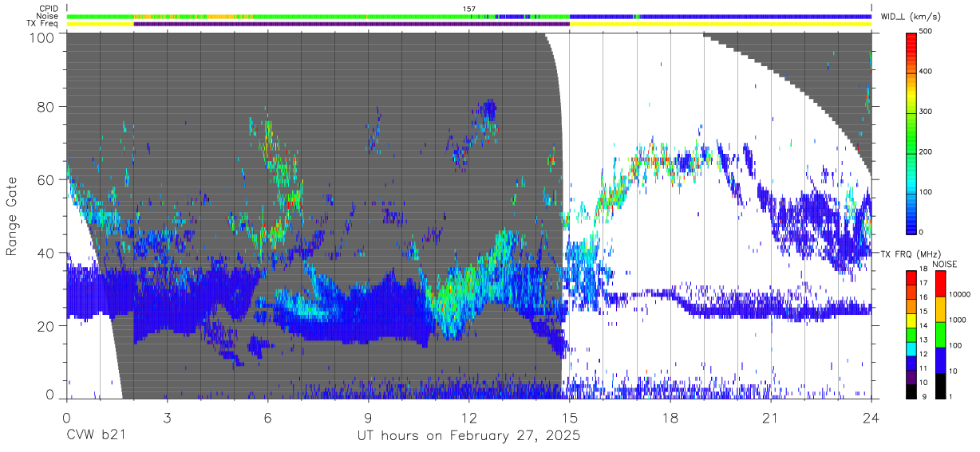Image resolution: width=980 pixels, height=452 pixels.
Task: Click the CVW b21 radar beam label
Action: (96, 436)
